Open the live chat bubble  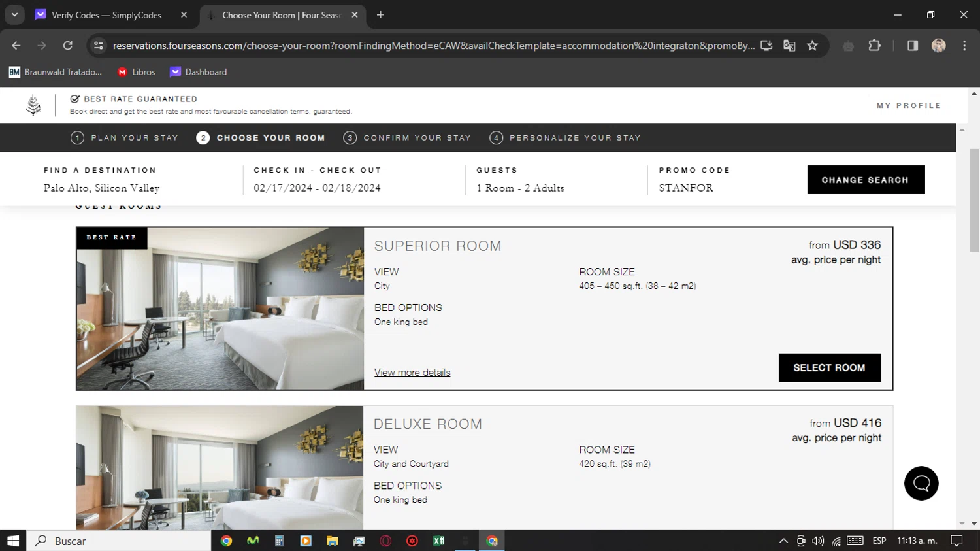point(921,484)
